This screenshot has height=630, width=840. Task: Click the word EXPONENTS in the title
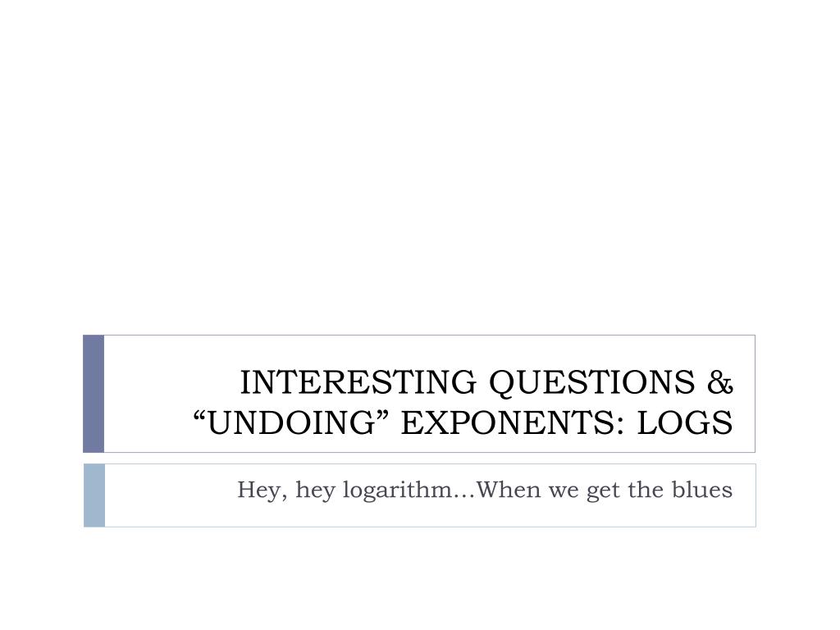pos(512,422)
